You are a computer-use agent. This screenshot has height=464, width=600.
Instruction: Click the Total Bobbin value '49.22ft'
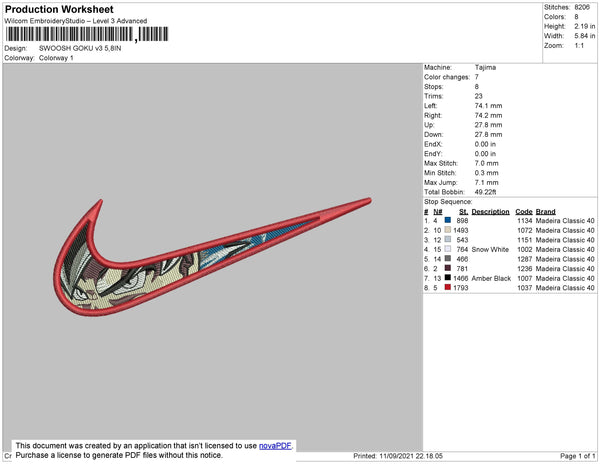tap(485, 192)
